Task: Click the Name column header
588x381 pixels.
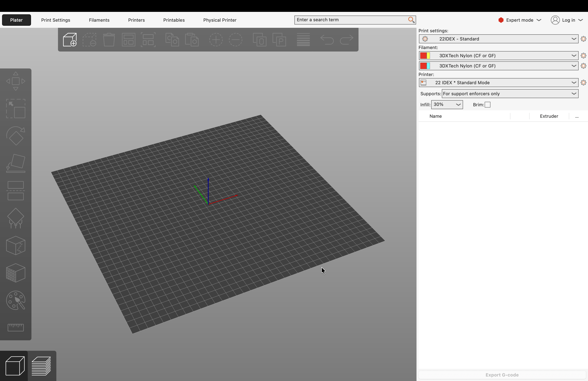Action: click(435, 116)
